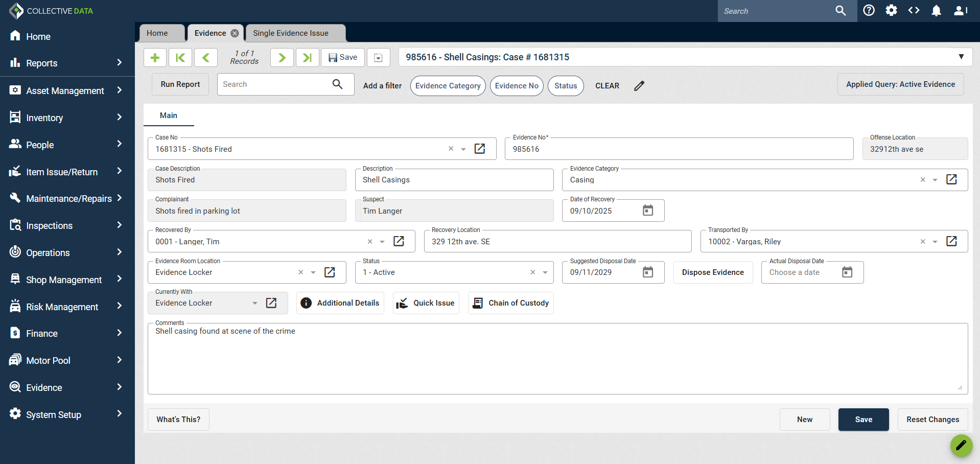The height and width of the screenshot is (464, 980).
Task: Go to the first record arrow
Action: pos(180,58)
